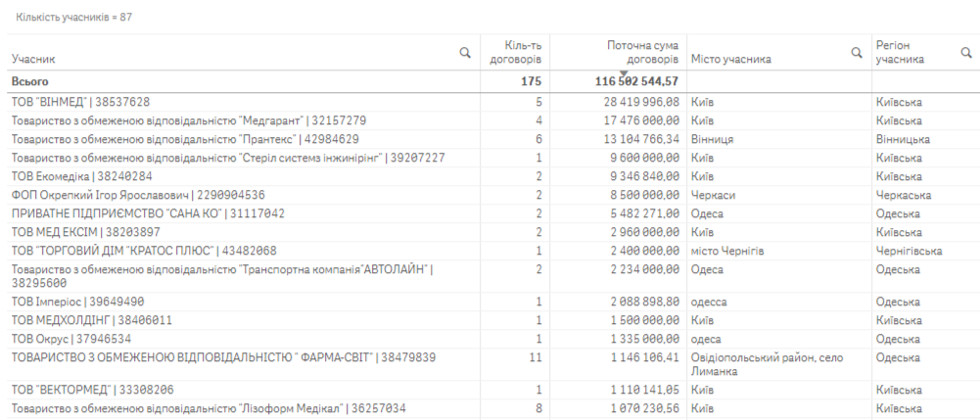Click the Кількість учасників = 87 label
Image resolution: width=980 pixels, height=420 pixels.
point(73,17)
